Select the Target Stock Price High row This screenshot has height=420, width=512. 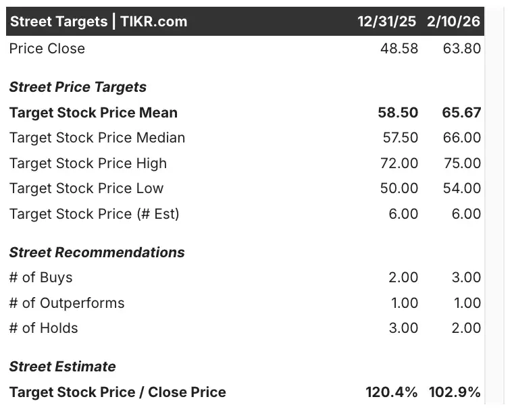(88, 163)
